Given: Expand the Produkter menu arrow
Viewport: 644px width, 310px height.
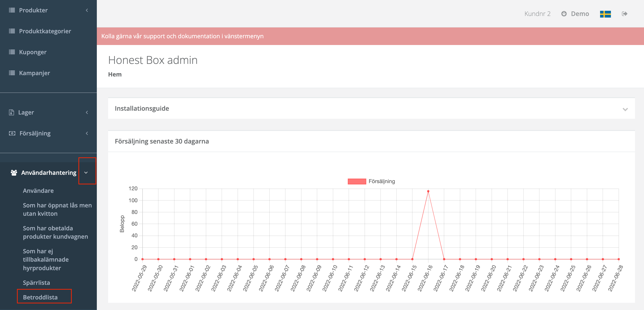Looking at the screenshot, I should point(87,10).
